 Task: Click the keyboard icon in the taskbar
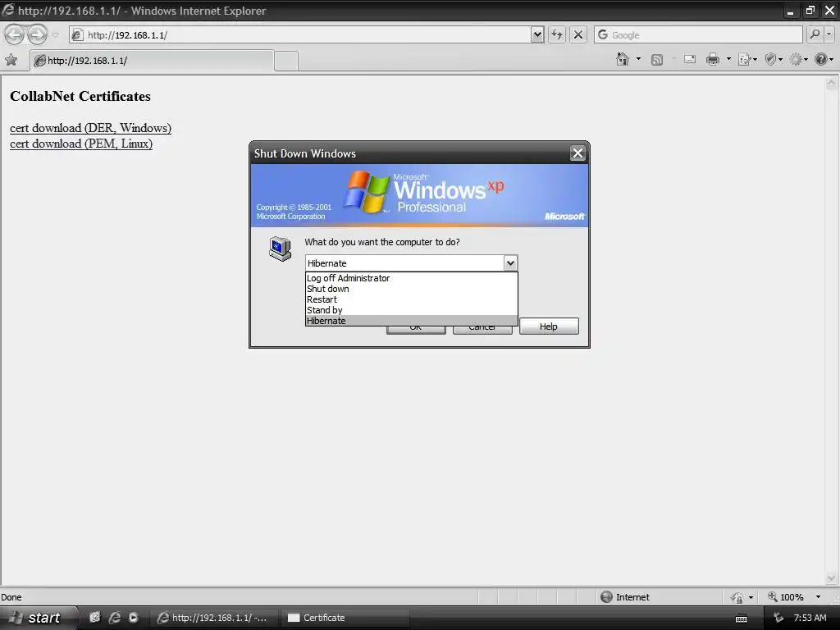[742, 619]
